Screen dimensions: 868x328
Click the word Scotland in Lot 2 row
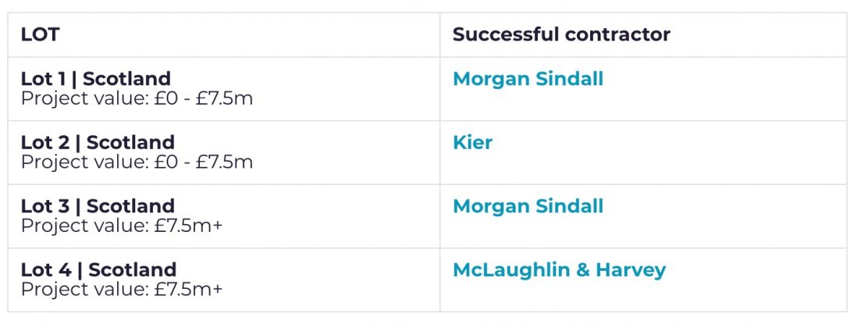point(130,143)
